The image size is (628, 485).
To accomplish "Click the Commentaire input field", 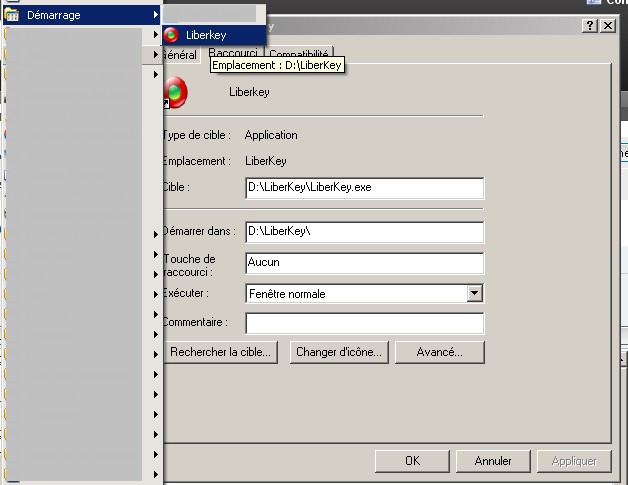I will click(x=364, y=323).
